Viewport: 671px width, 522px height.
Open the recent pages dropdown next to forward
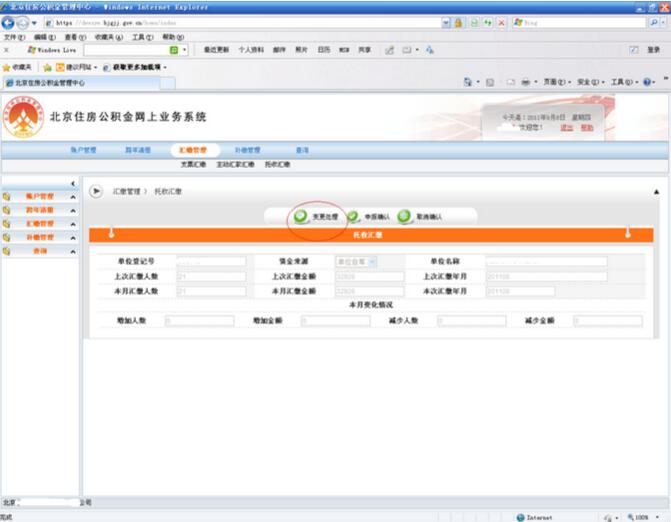[34, 23]
